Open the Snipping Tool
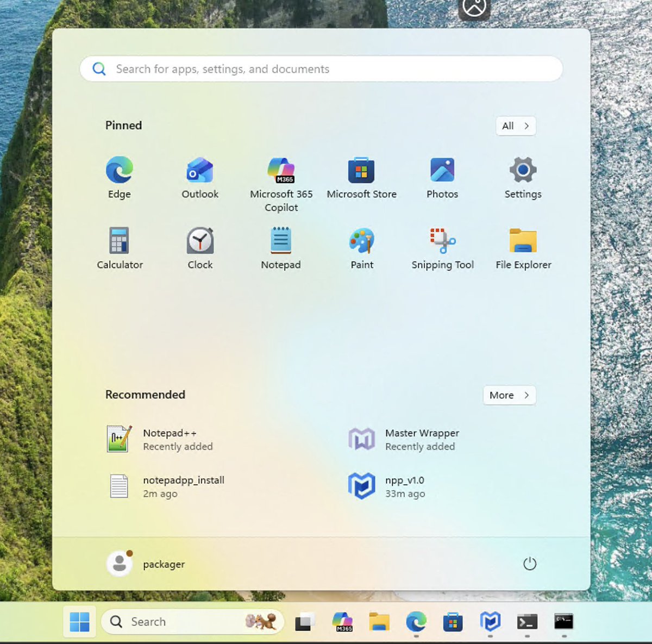Image resolution: width=652 pixels, height=644 pixels. pos(442,249)
